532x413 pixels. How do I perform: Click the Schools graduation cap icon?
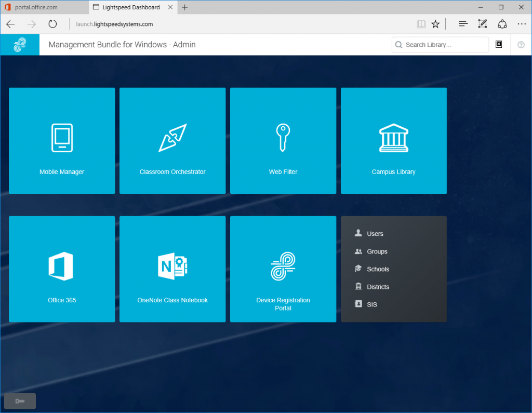tap(358, 269)
